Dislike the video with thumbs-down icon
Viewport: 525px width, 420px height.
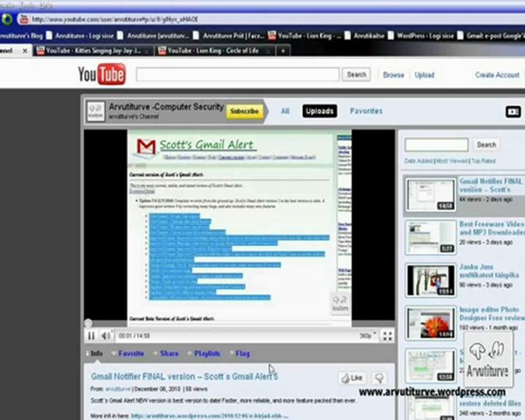coord(379,378)
